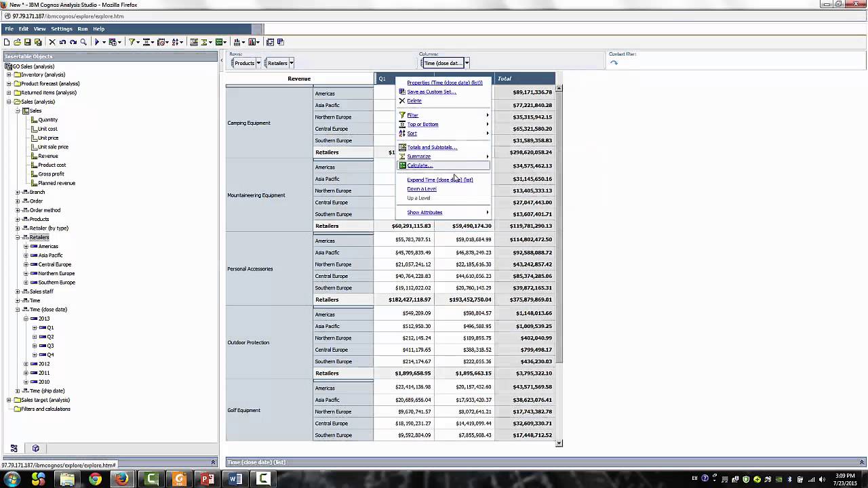Click the Search magnifier toolbar icon
Image resolution: width=868 pixels, height=488 pixels.
click(x=83, y=42)
